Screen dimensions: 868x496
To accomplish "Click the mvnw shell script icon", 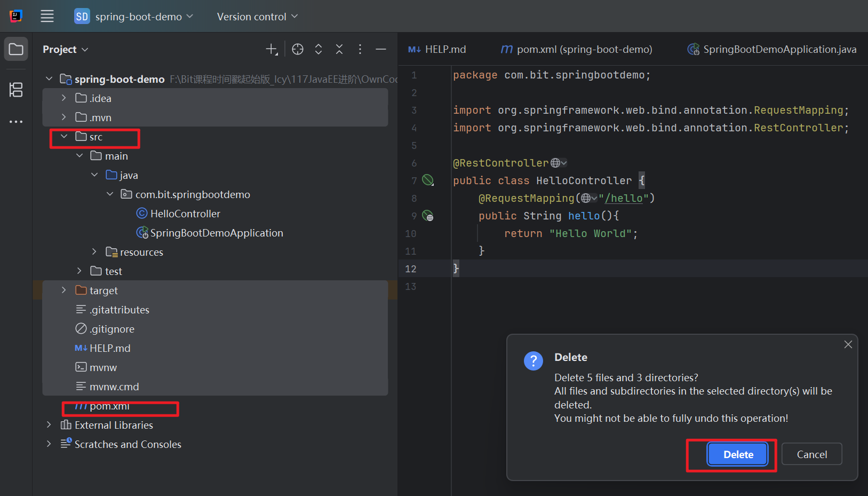I will (x=81, y=367).
